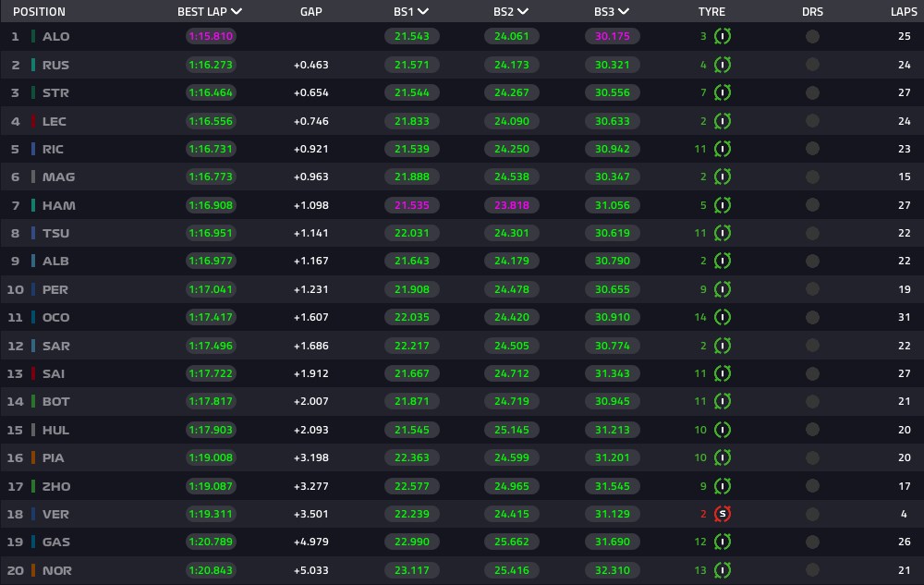This screenshot has width=924, height=585.
Task: Select driver name STR
Action: click(x=55, y=93)
